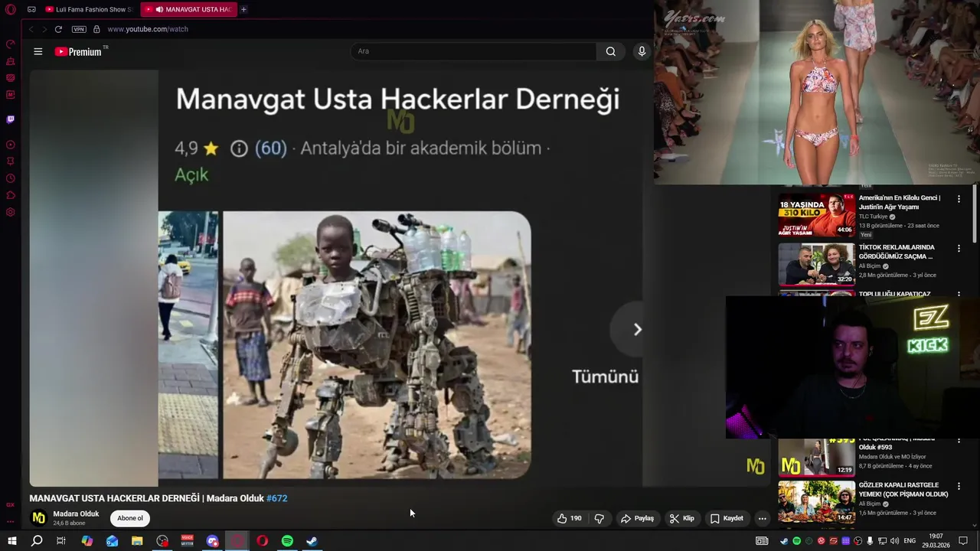980x551 pixels.
Task: Open Voicemeeter from the taskbar
Action: click(x=188, y=541)
